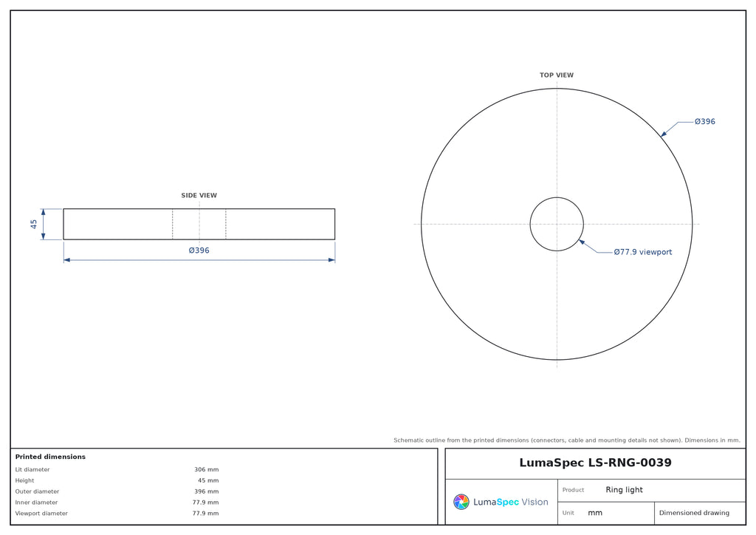Viewport: 756px width, 535px height.
Task: Select the 45 mm height value in the table
Action: 208,480
